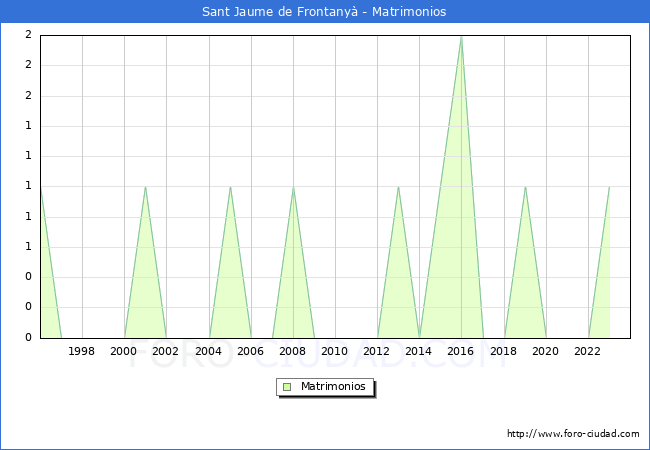This screenshot has height=450, width=650.
Task: Click the 2010 x-axis label
Action: [x=335, y=351]
